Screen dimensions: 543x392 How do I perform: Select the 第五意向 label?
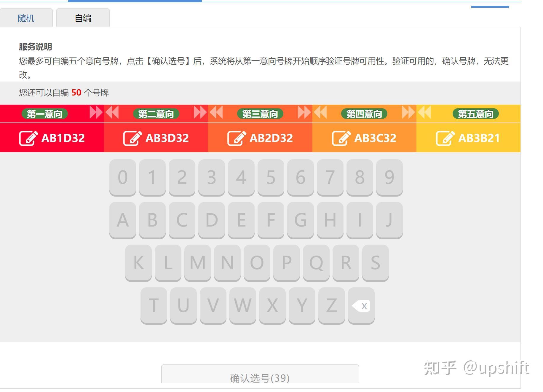point(476,114)
